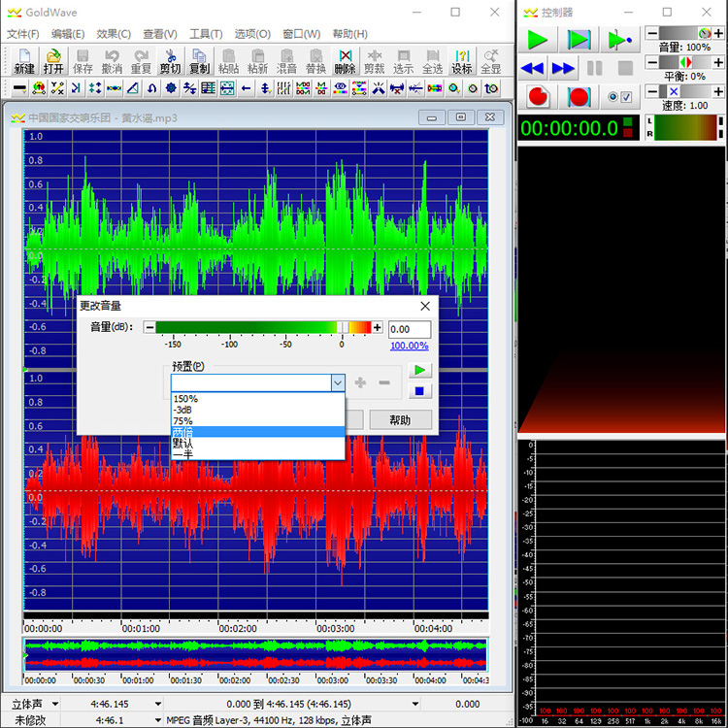Select the 两倍 preset option
The height and width of the screenshot is (728, 728).
point(258,432)
